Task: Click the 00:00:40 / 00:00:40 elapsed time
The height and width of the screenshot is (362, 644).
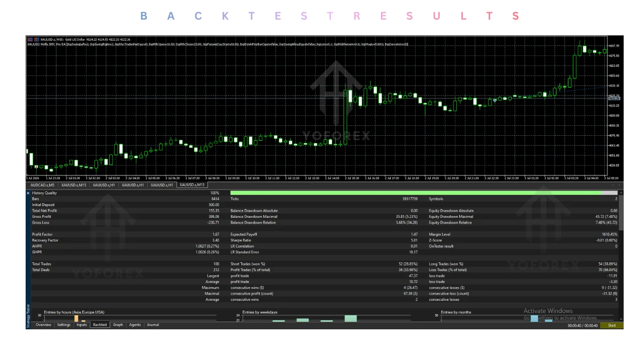Action: click(583, 326)
